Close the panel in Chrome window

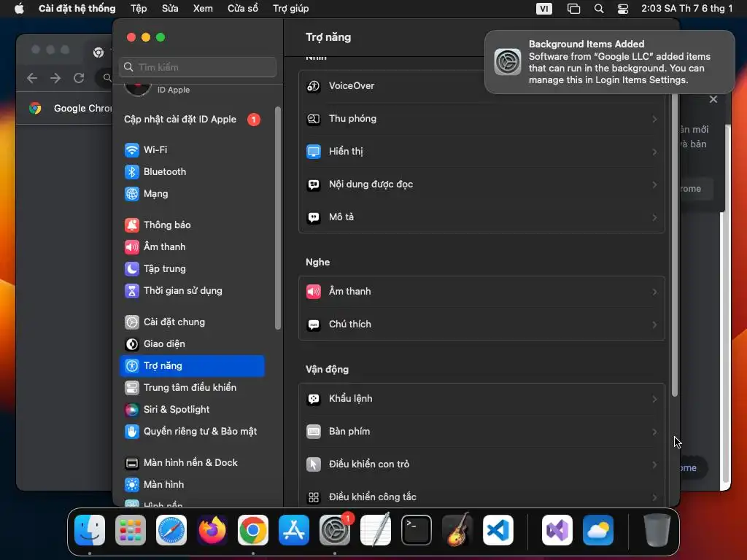[713, 99]
